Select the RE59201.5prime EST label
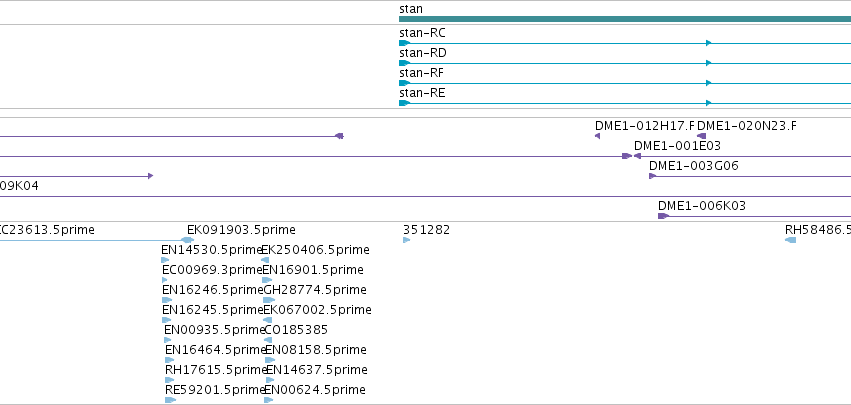 coord(215,390)
